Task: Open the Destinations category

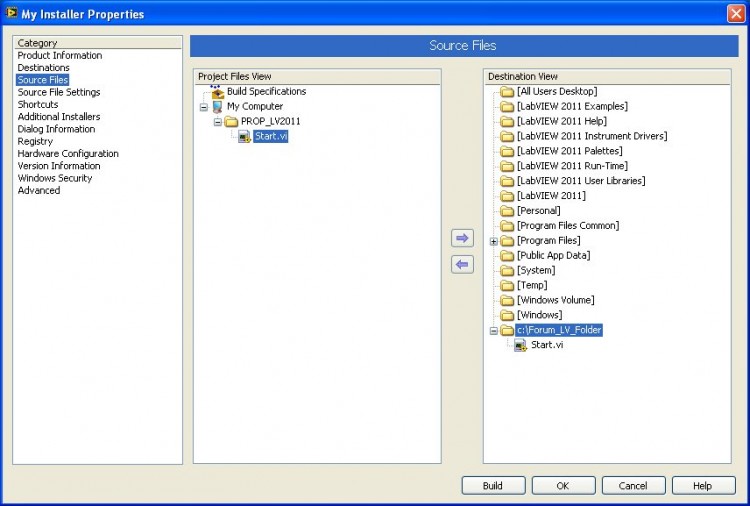Action: [44, 67]
